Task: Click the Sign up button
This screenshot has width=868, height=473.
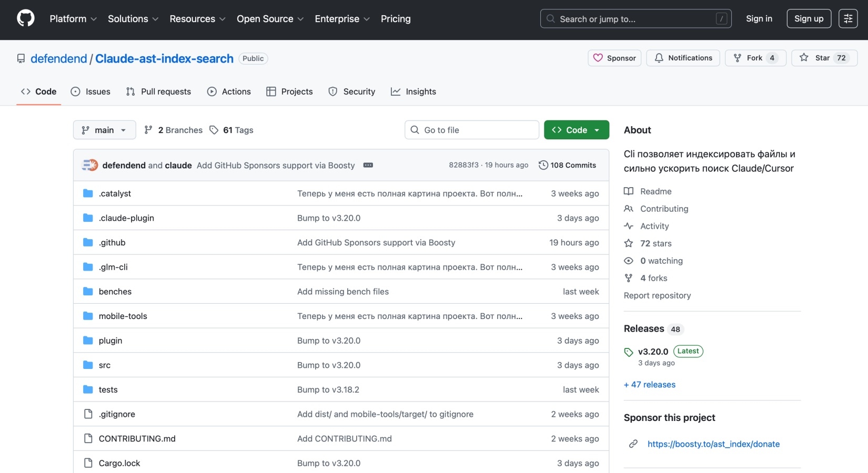Action: coord(808,18)
